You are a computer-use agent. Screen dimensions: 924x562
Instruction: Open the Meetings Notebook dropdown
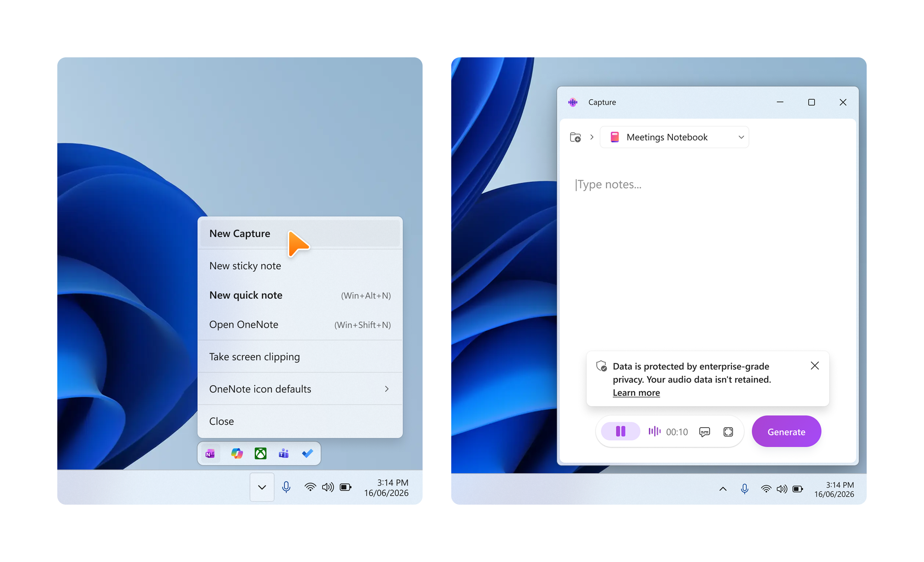(675, 137)
